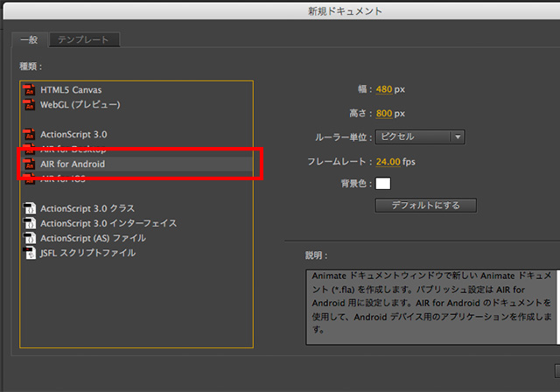
Task: Switch to the テンプレート tab
Action: pos(84,39)
